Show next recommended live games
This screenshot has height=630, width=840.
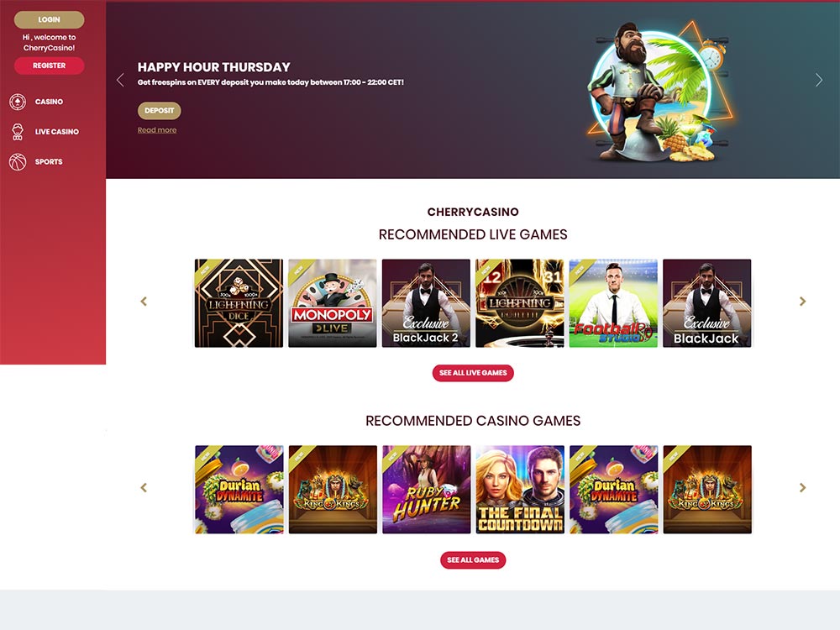802,302
